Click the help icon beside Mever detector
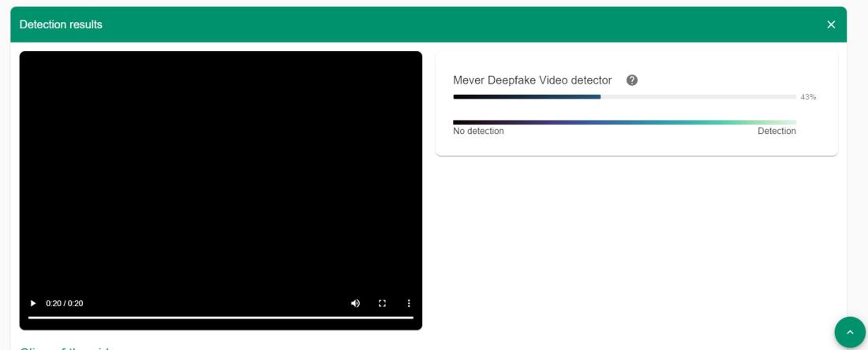The image size is (868, 350). click(x=632, y=80)
